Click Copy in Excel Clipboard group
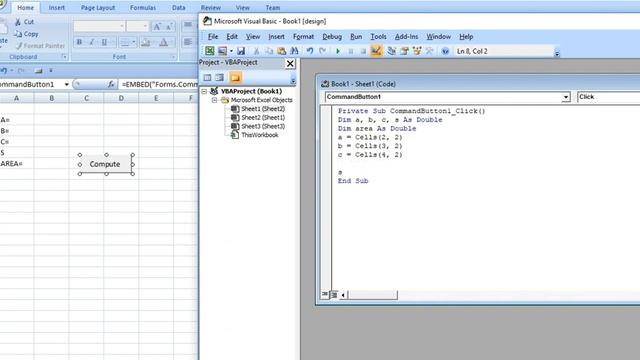 coord(27,34)
